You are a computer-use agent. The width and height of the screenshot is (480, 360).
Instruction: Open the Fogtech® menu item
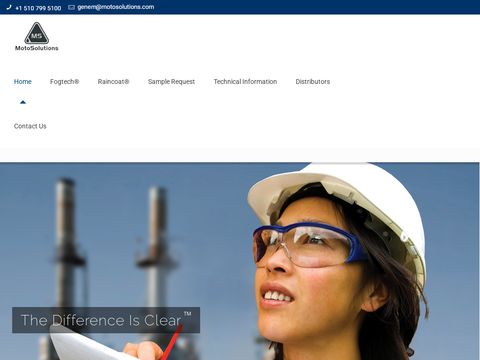65,82
